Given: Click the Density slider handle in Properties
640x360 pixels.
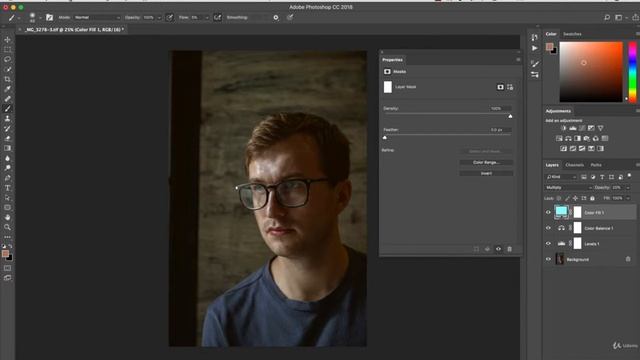Looking at the screenshot, I should point(510,116).
